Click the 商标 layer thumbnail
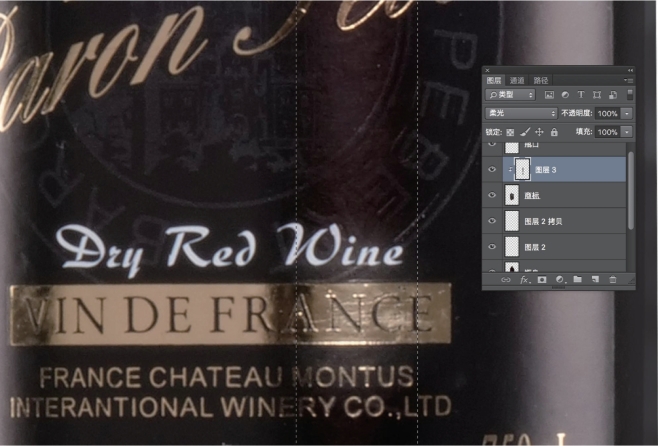Image resolution: width=658 pixels, height=446 pixels. pos(512,196)
